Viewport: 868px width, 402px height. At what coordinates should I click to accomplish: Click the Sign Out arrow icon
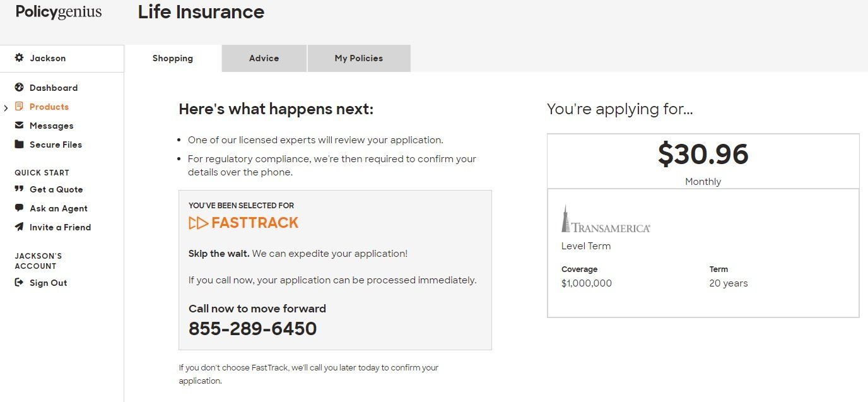19,282
